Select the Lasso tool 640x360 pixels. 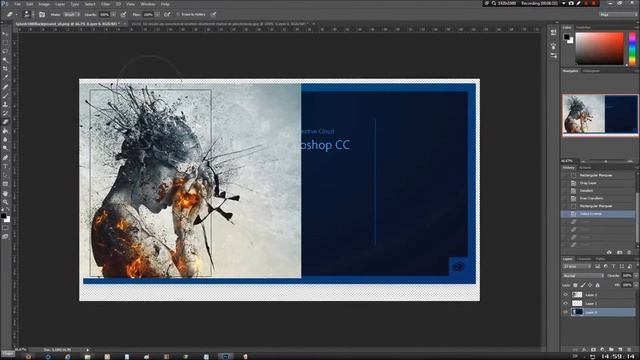click(5, 51)
